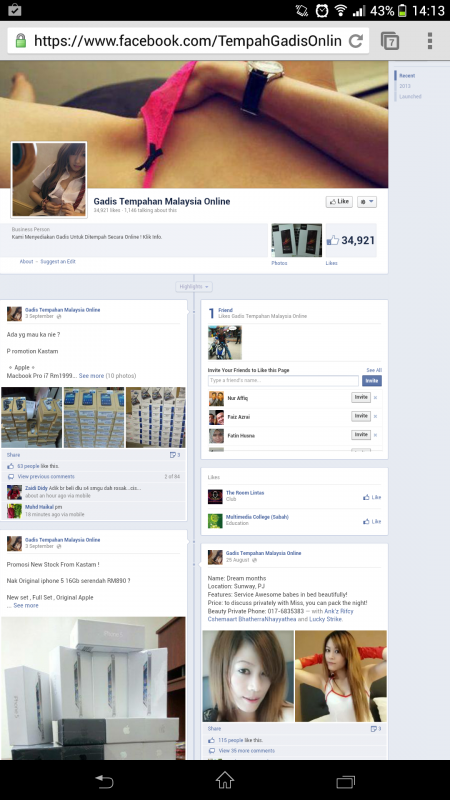The height and width of the screenshot is (800, 450).
Task: Open the page profile picture thumbnail
Action: pyautogui.click(x=49, y=180)
